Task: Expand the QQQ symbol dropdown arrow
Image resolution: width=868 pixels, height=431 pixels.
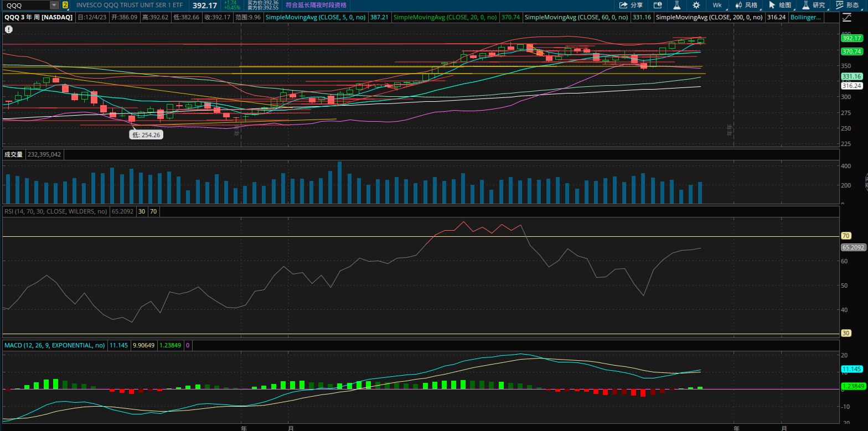Action: (x=54, y=5)
